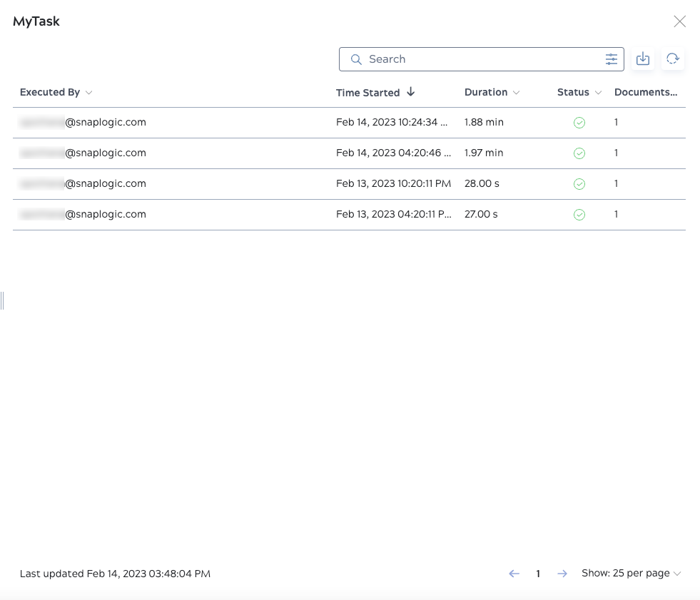Toggle the Time Started sort order
The width and height of the screenshot is (700, 600).
point(411,92)
